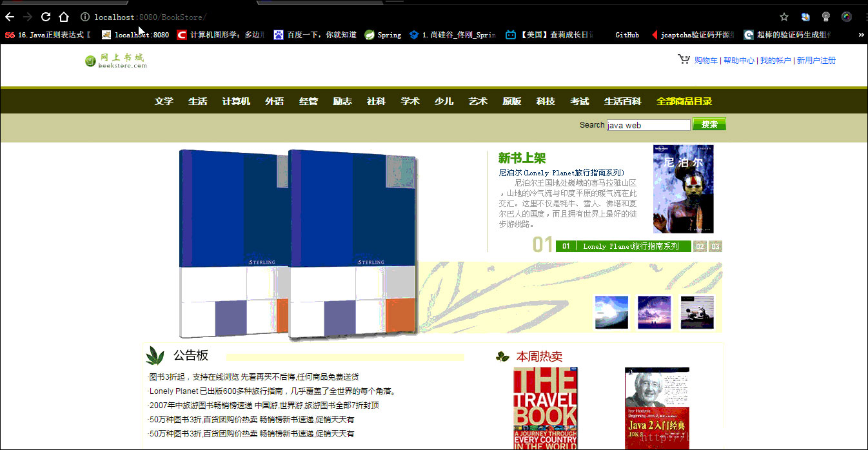Viewport: 868px width, 450px height.
Task: Switch to slide 03 in new books
Action: 715,246
